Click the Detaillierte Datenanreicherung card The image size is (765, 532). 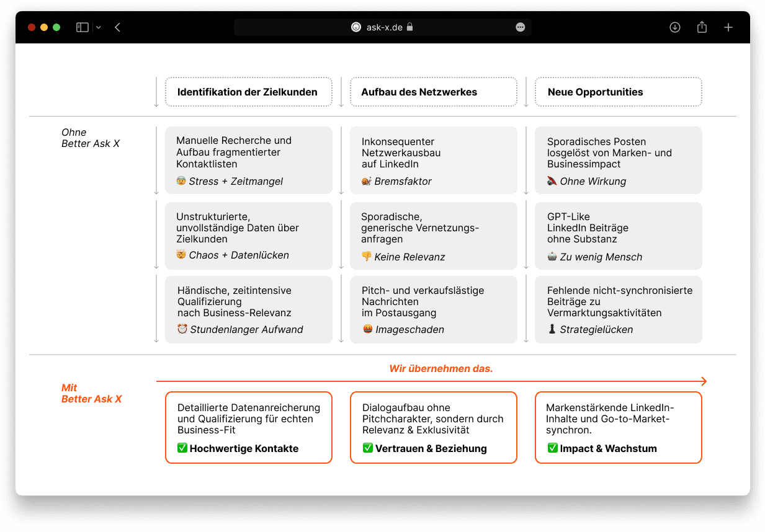pos(248,427)
